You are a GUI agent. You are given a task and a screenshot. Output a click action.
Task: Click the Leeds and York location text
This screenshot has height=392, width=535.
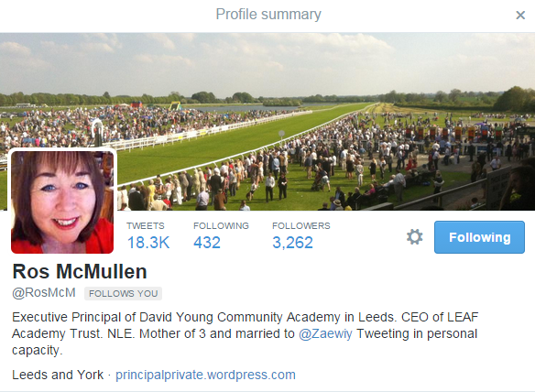tap(58, 375)
